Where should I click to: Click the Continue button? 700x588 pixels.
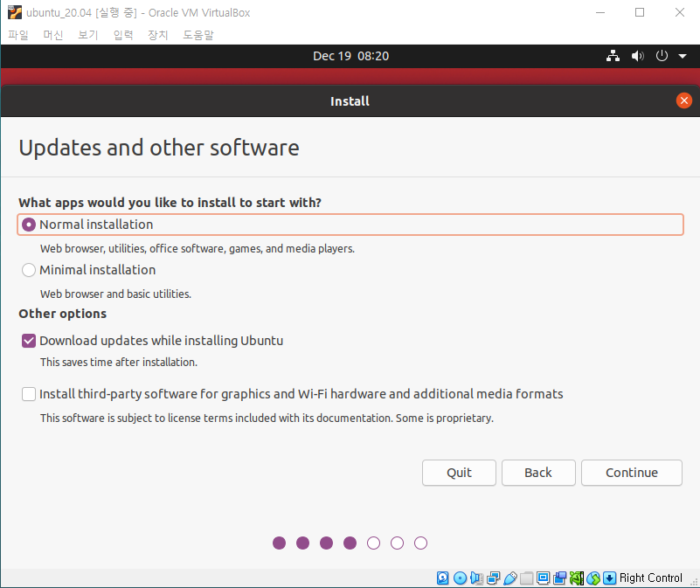(x=632, y=473)
